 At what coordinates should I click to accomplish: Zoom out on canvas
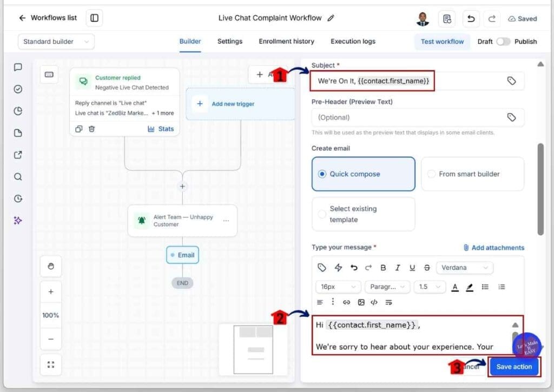[51, 339]
